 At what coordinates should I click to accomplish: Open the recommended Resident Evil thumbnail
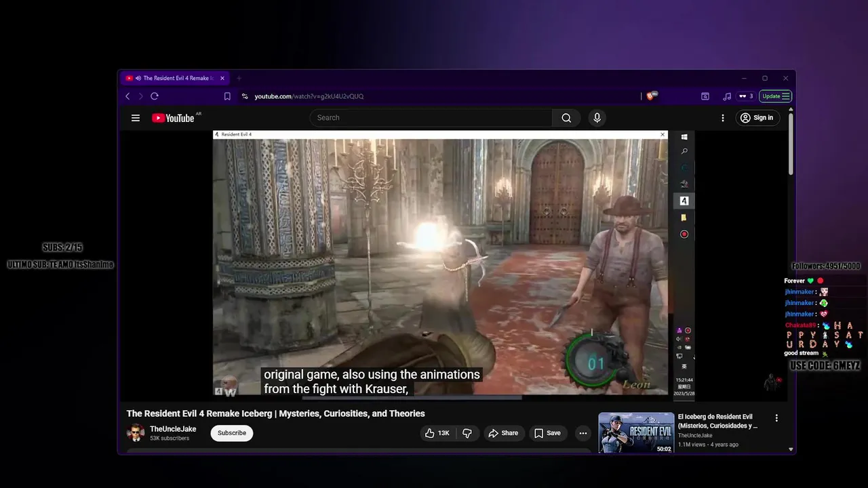click(x=636, y=432)
